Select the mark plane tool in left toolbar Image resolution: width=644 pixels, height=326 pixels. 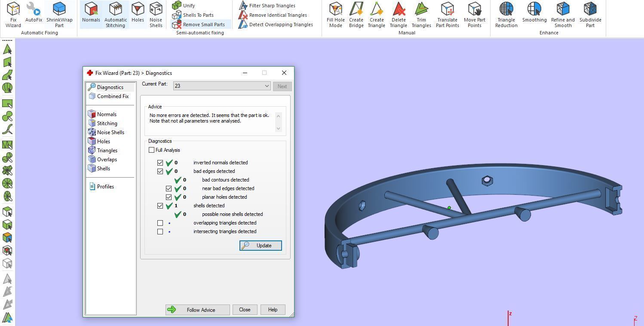[x=7, y=62]
